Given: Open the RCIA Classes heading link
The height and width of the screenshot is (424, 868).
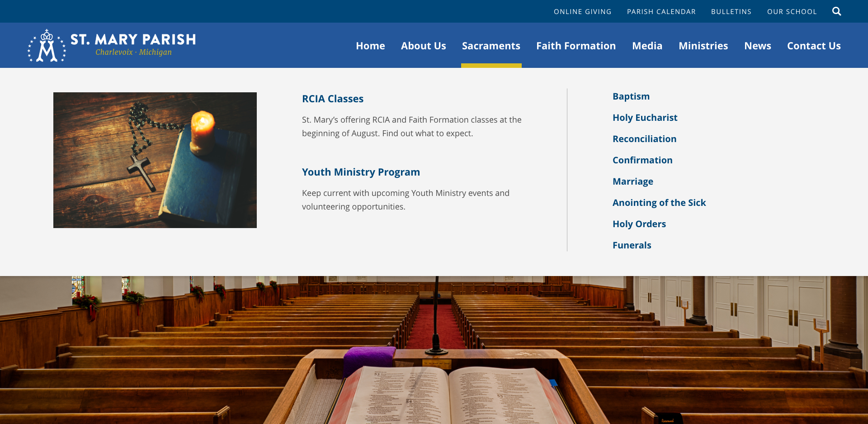Looking at the screenshot, I should [x=333, y=99].
